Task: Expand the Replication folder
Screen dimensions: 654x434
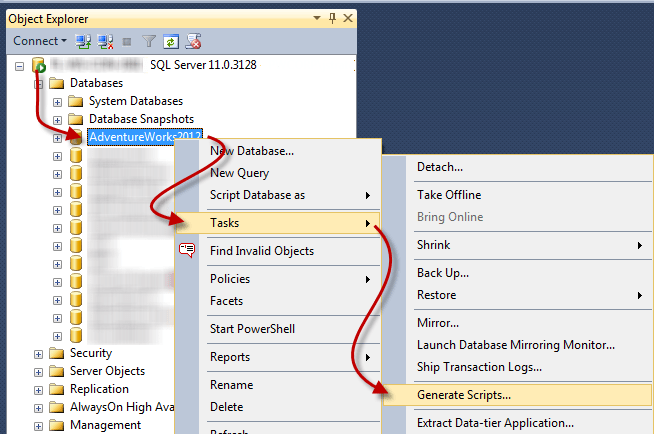Action: pyautogui.click(x=38, y=390)
